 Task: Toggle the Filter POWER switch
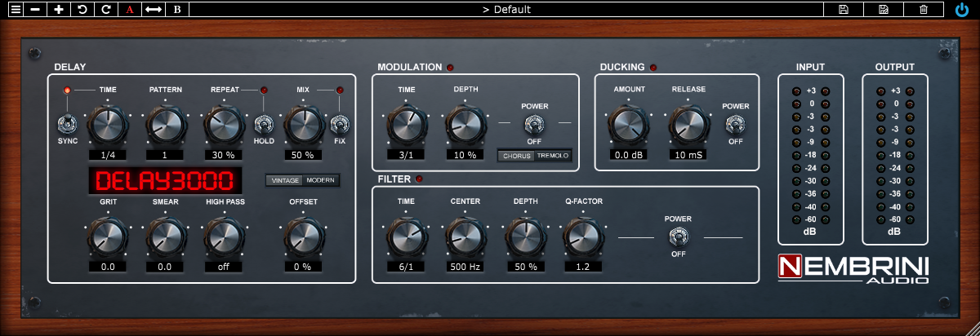(678, 237)
